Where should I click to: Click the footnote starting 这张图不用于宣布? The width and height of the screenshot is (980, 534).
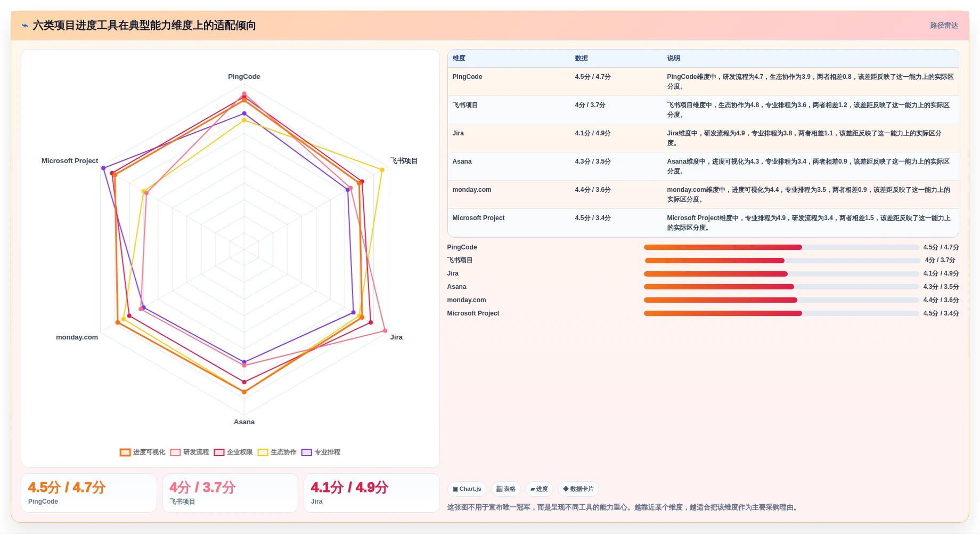click(x=623, y=507)
